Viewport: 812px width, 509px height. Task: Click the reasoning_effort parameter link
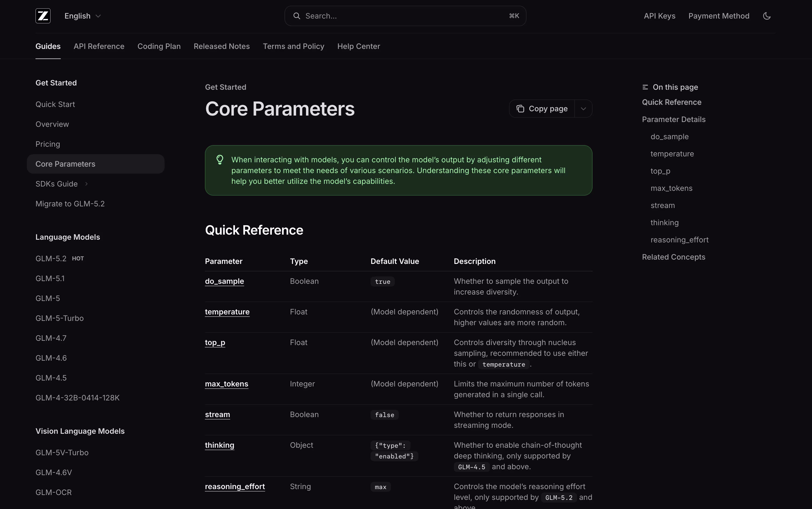pyautogui.click(x=235, y=486)
